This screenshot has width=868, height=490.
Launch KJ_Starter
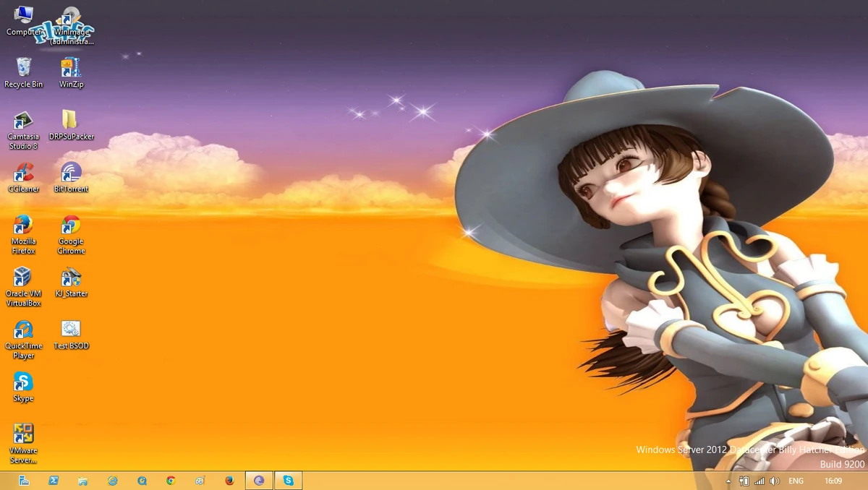(x=69, y=278)
